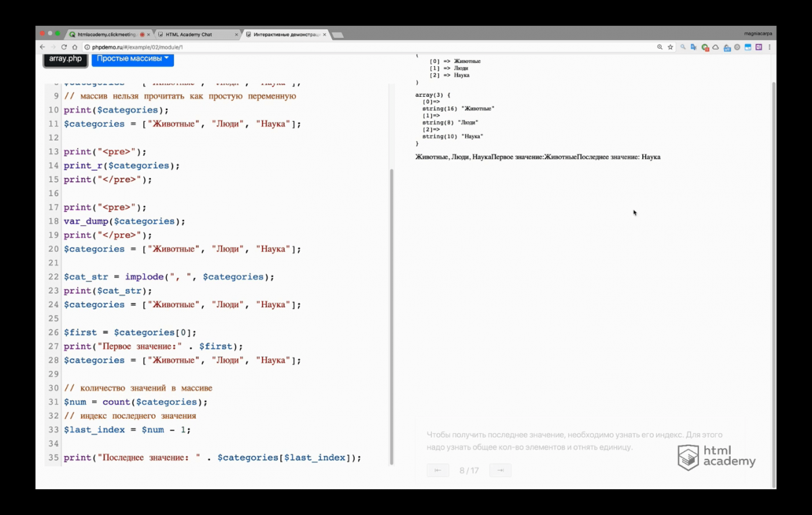Click line $num = count($categories);

(x=136, y=402)
